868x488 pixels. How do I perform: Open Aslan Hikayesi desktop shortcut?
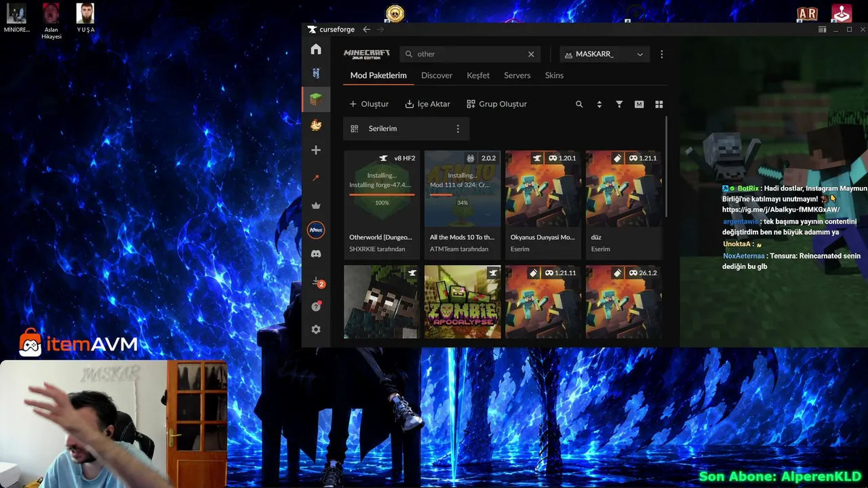click(x=51, y=21)
